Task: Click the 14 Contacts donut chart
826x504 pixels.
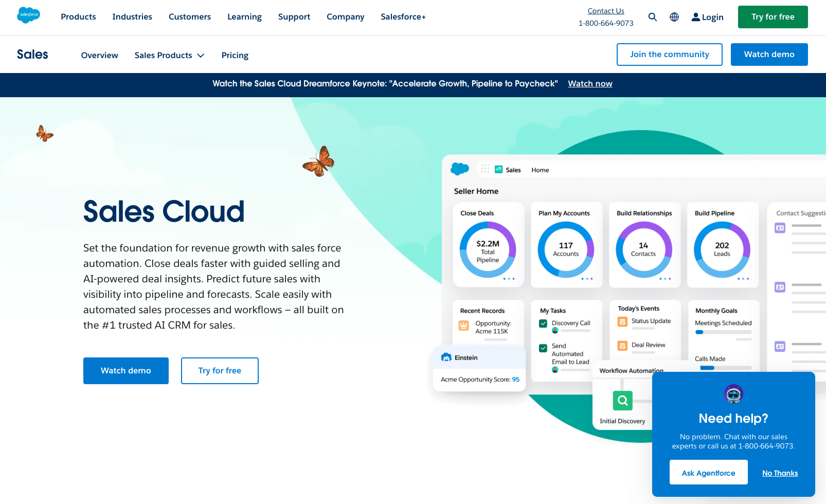Action: click(x=643, y=249)
